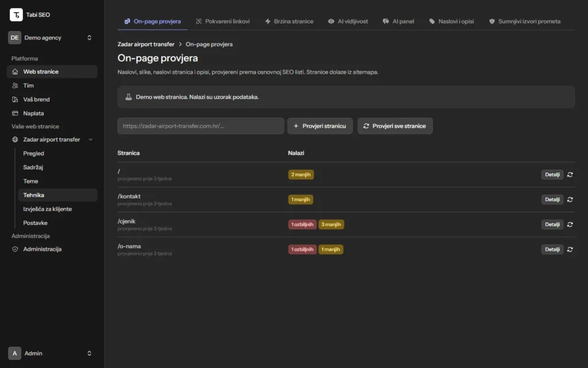This screenshot has height=368, width=588.
Task: Switch to Sumnjivi izvori prometa tab
Action: coord(525,21)
